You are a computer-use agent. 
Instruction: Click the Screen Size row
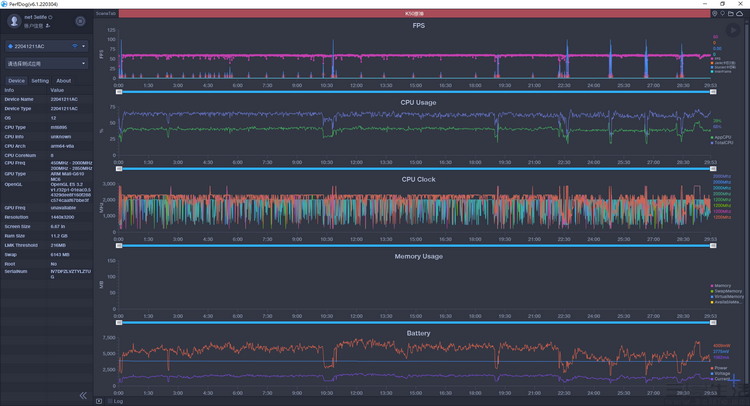tap(47, 227)
